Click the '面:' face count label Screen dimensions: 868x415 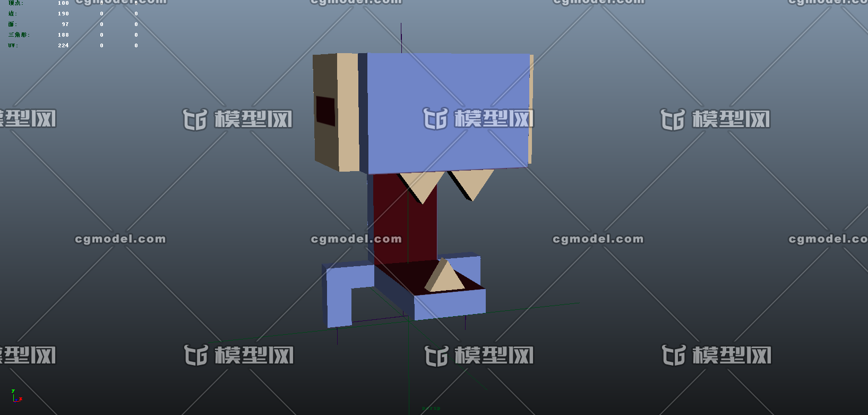coord(13,24)
